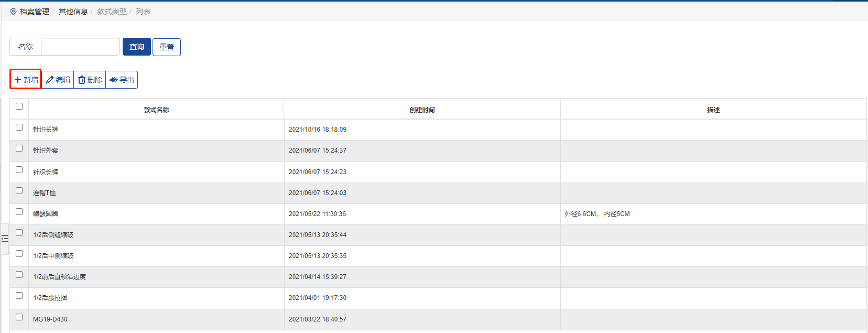
Task: Click the trash 删除 icon
Action: click(82, 80)
